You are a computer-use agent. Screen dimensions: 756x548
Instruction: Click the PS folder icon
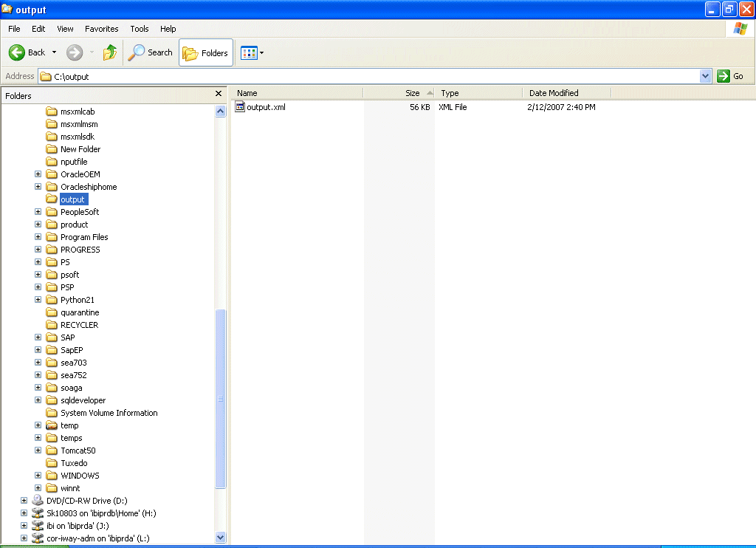coord(52,262)
